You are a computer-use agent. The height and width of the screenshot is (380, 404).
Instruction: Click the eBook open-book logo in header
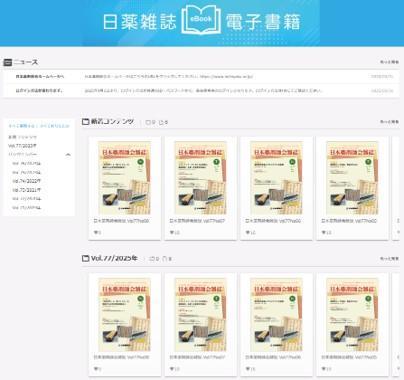tap(201, 21)
